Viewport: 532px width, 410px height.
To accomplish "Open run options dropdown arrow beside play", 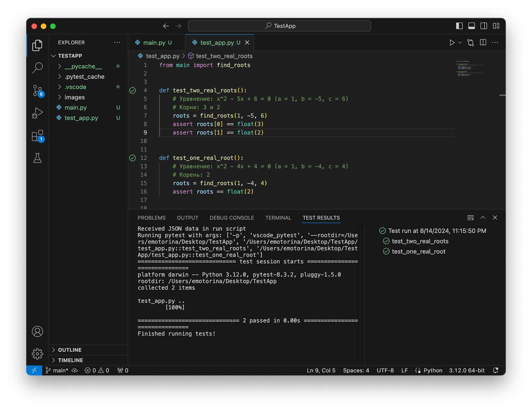I will [460, 43].
